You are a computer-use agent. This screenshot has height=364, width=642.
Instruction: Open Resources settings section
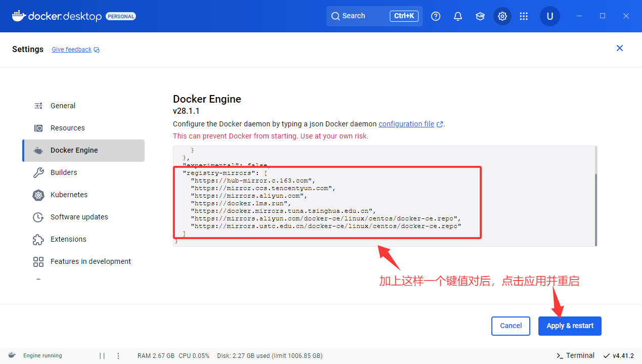click(x=83, y=128)
